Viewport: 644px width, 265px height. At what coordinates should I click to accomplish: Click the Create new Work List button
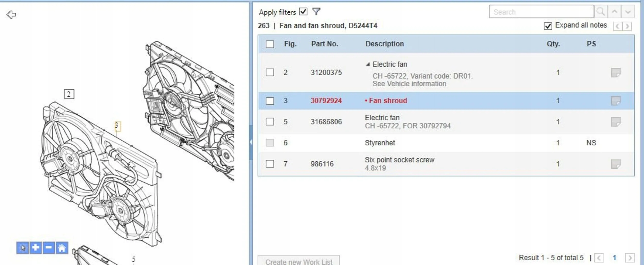point(299,261)
